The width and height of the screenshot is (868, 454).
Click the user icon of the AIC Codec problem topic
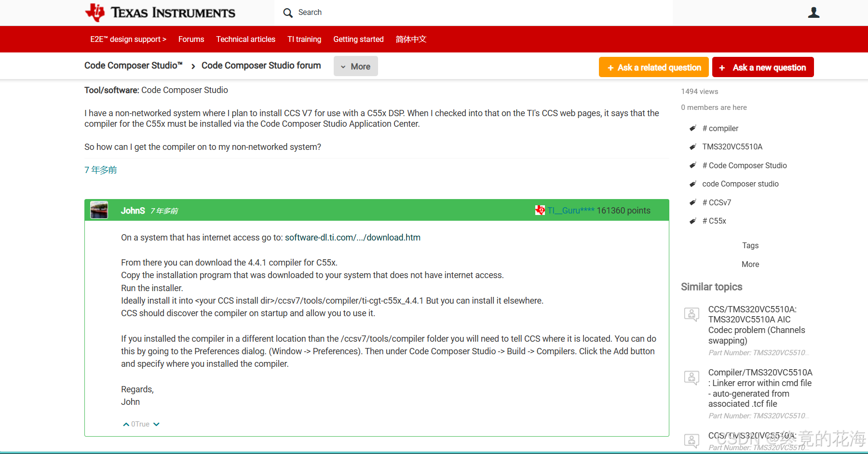coord(692,314)
